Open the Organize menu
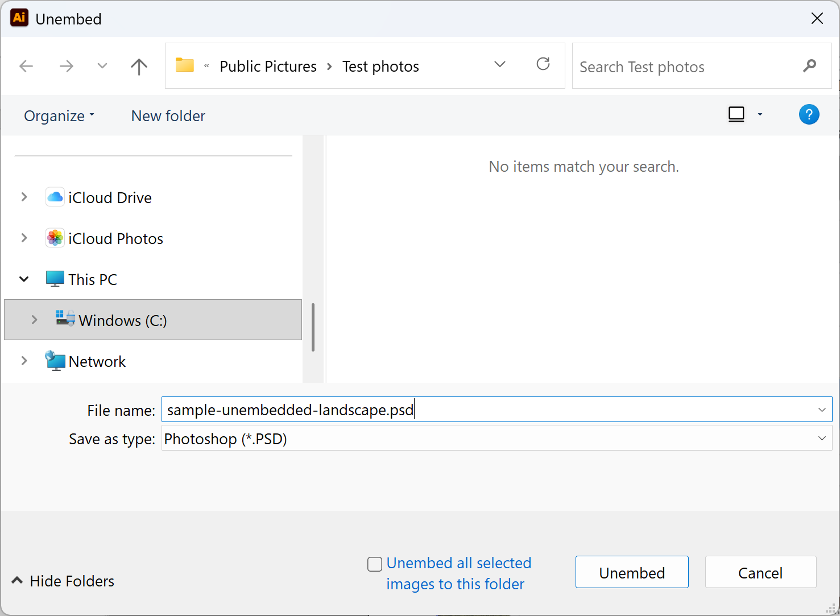This screenshot has width=840, height=616. pos(59,116)
